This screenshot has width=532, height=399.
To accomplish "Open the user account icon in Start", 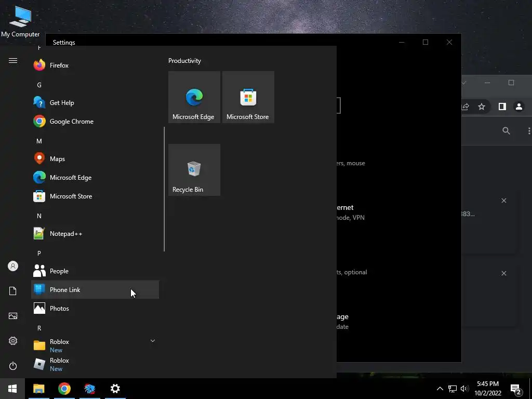I will (x=13, y=266).
